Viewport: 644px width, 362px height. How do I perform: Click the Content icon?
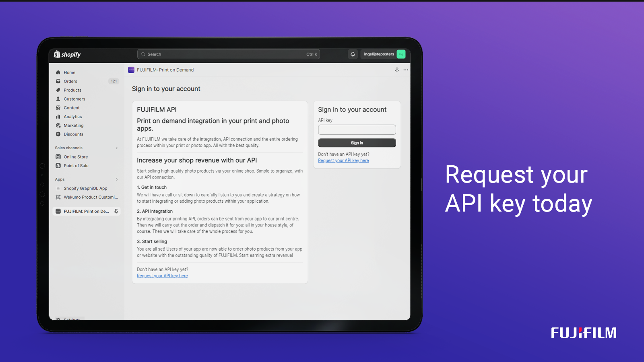coord(58,108)
